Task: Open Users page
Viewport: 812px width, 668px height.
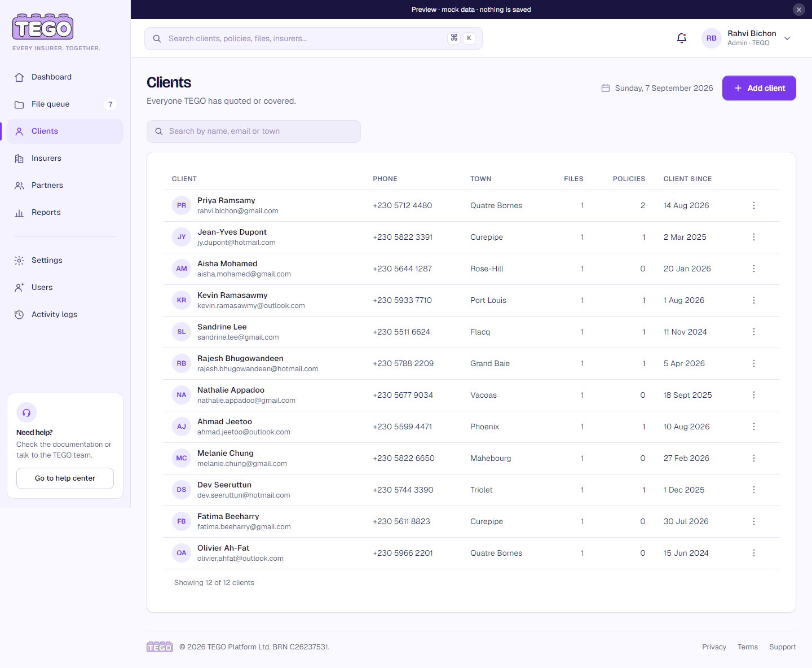Action: click(65, 288)
